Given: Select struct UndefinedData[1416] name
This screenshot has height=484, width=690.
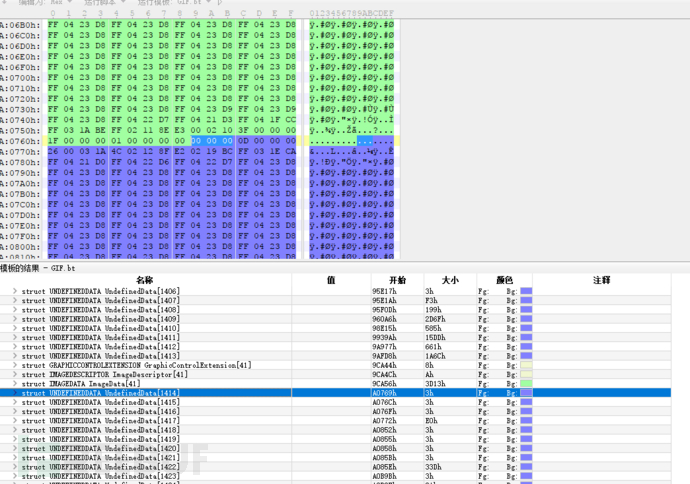Looking at the screenshot, I should point(101,411).
